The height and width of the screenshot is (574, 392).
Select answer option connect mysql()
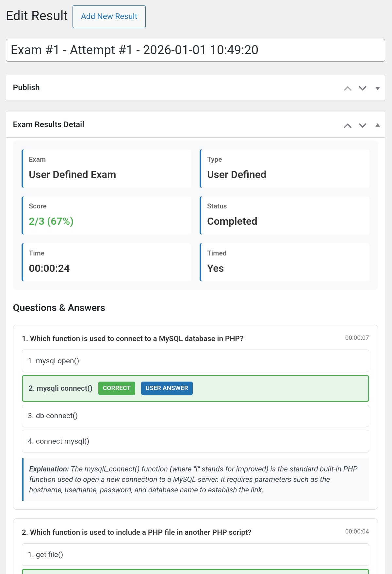[195, 441]
